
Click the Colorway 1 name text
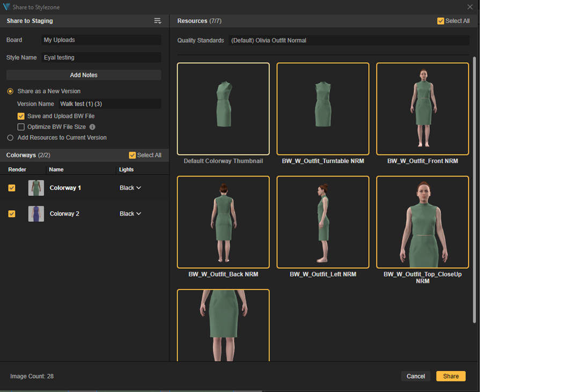click(65, 188)
